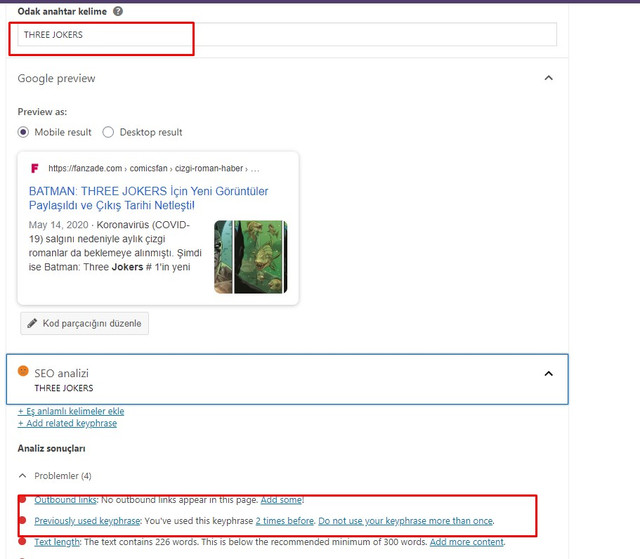Collapse the Google preview section
This screenshot has width=640, height=559.
(549, 78)
